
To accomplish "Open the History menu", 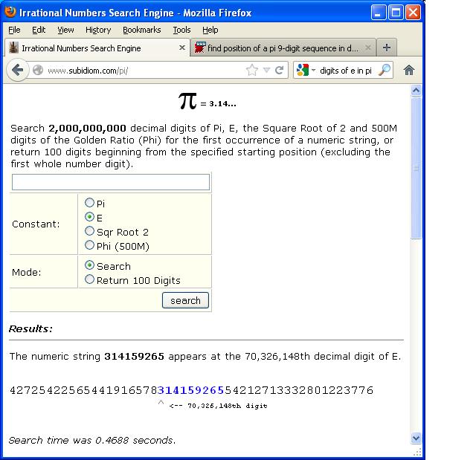I will (97, 30).
